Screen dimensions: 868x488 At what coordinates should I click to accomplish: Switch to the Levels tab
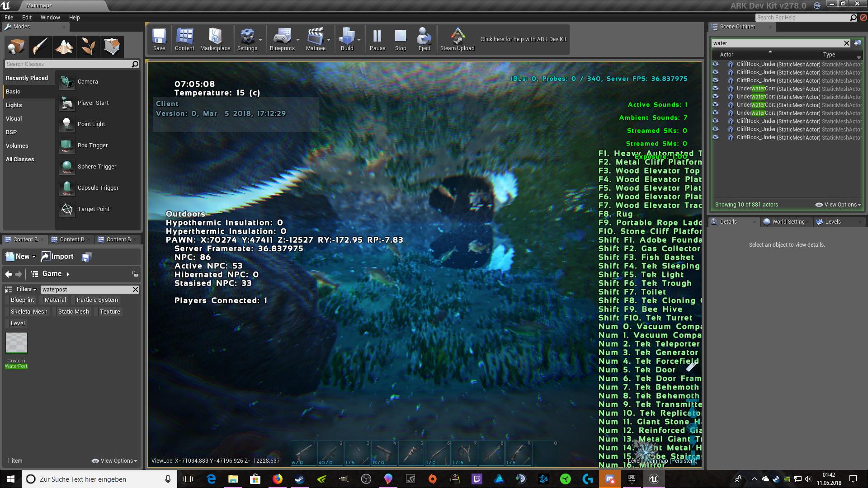(832, 222)
